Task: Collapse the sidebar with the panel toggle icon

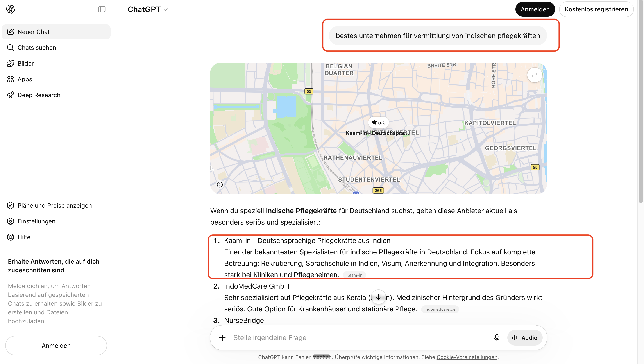Action: tap(102, 9)
